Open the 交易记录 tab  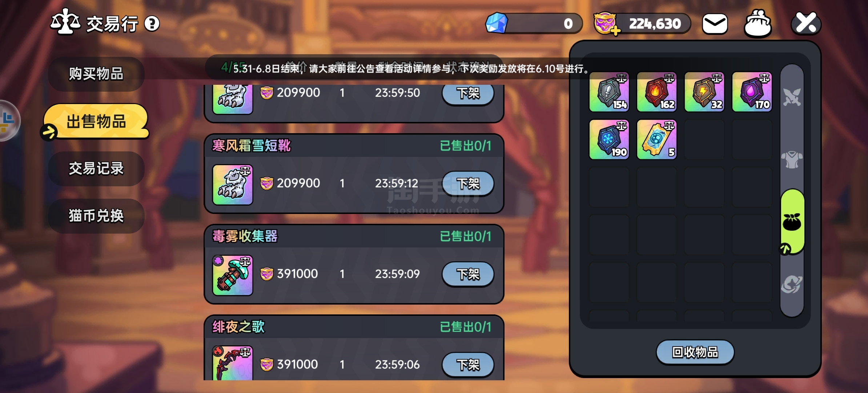coord(96,169)
